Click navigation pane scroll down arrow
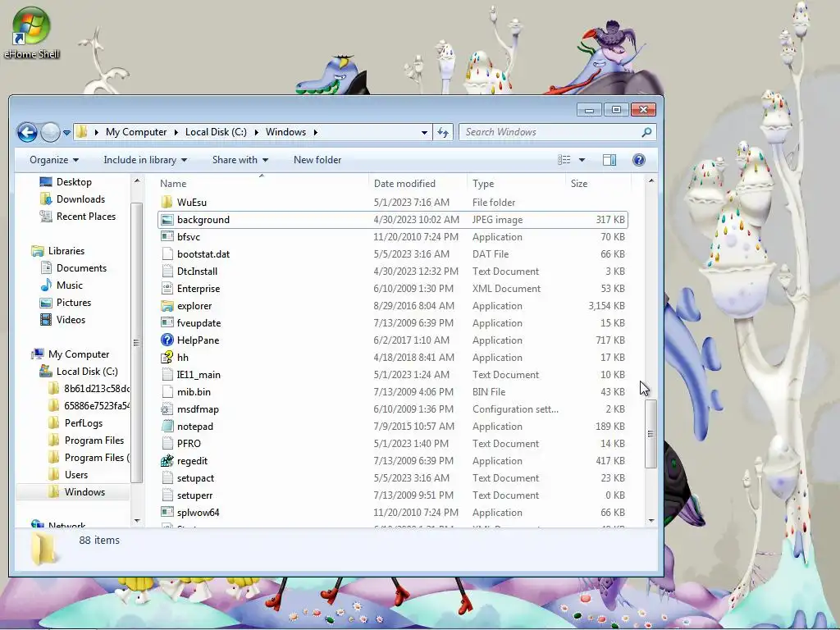The height and width of the screenshot is (630, 840). [137, 520]
